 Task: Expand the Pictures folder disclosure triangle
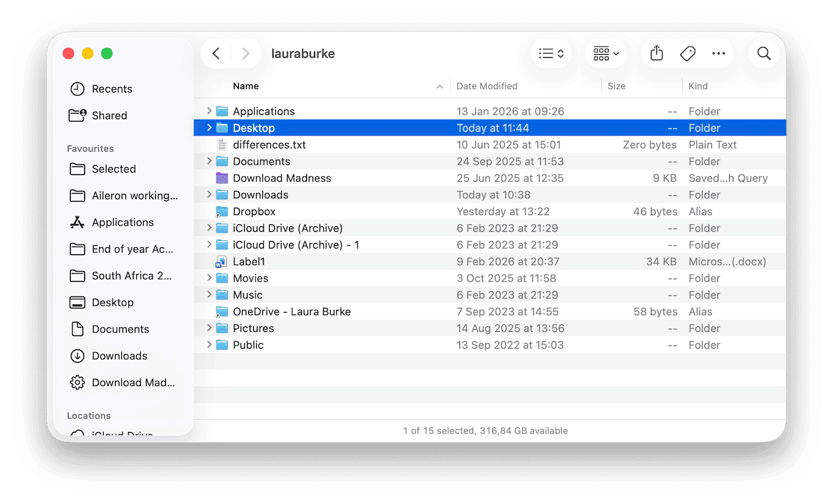tap(209, 328)
